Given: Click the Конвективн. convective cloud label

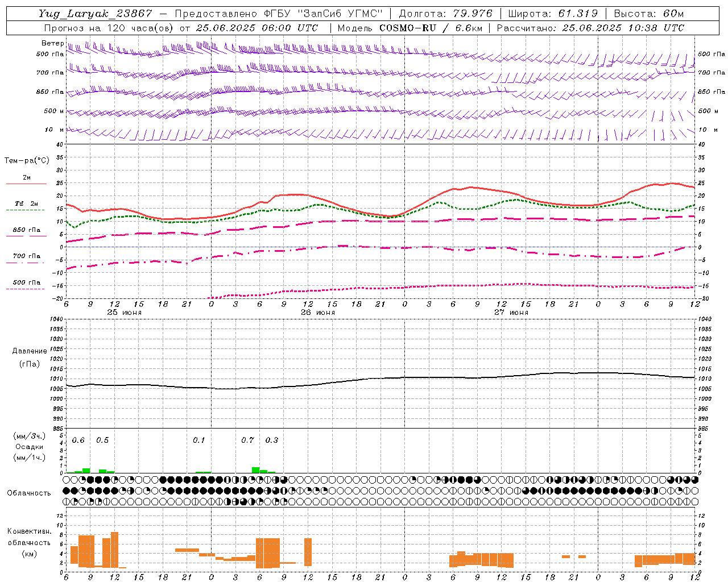Looking at the screenshot, I should (30, 531).
